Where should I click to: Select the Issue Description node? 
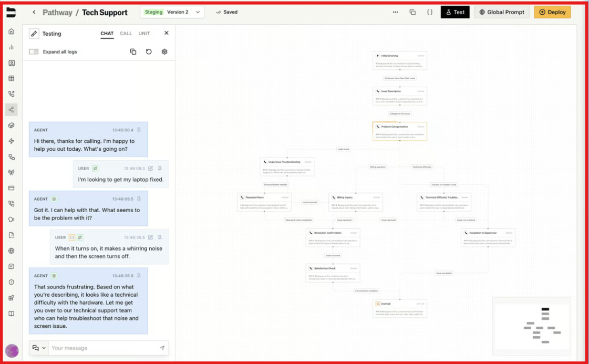coord(400,96)
